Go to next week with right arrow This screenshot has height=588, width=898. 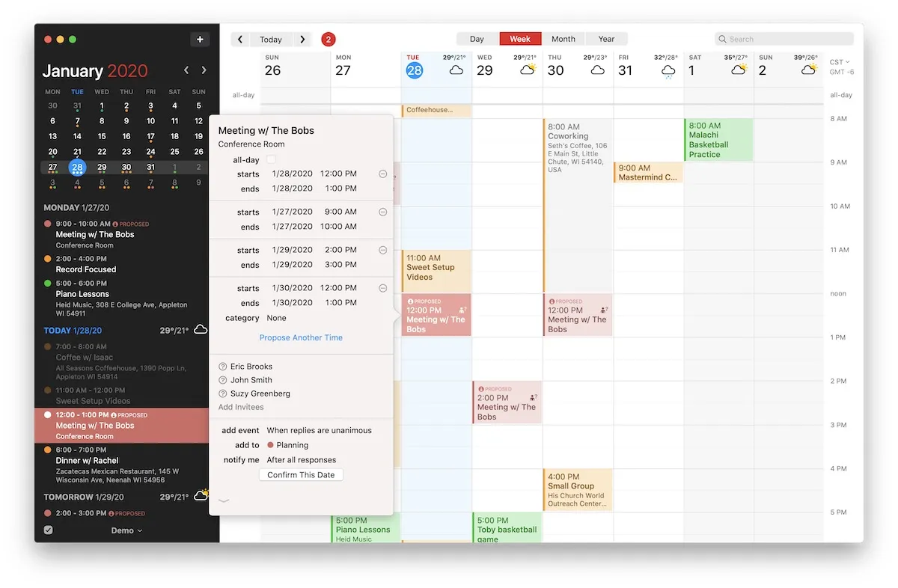pyautogui.click(x=302, y=40)
